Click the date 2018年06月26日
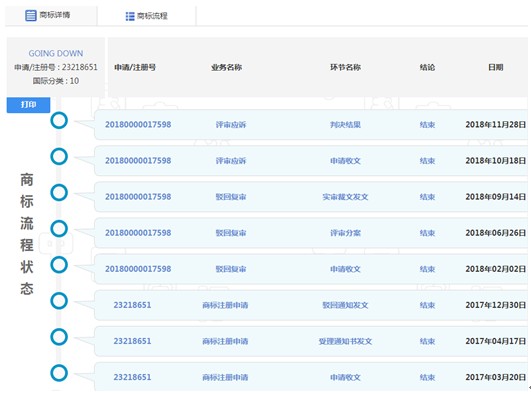The image size is (531, 394). (495, 233)
